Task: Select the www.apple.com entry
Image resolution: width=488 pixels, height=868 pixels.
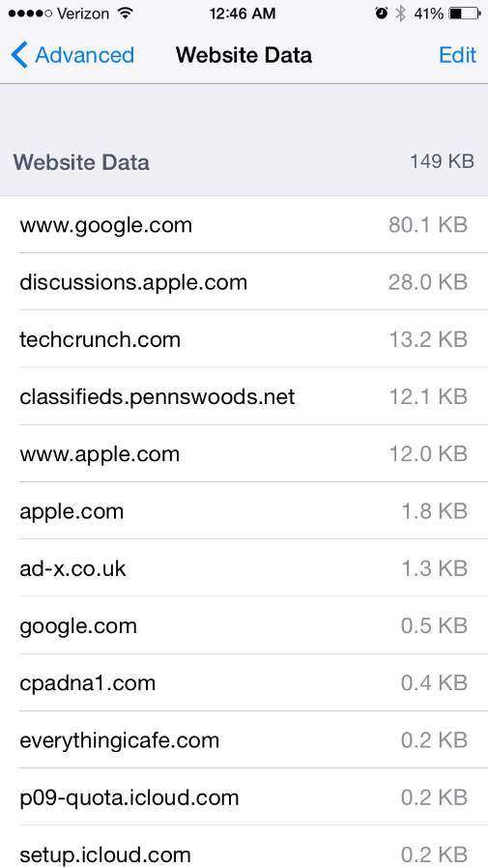Action: tap(244, 453)
